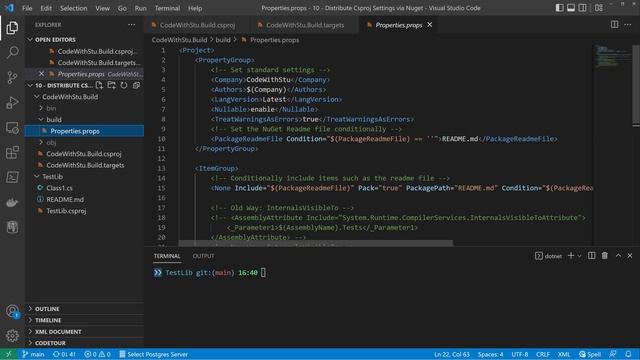
Task: Click New Folder icon in explorer header
Action: pos(111,85)
